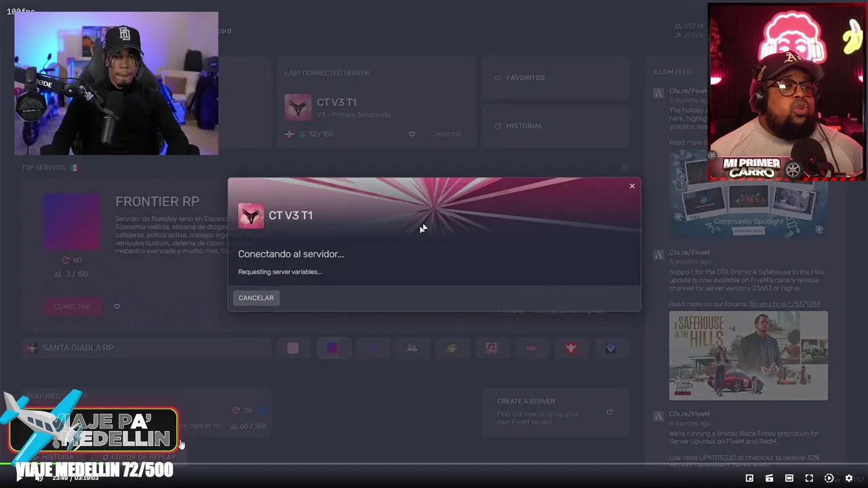Seek on the video progress bar
The width and height of the screenshot is (868, 488).
[x=434, y=464]
